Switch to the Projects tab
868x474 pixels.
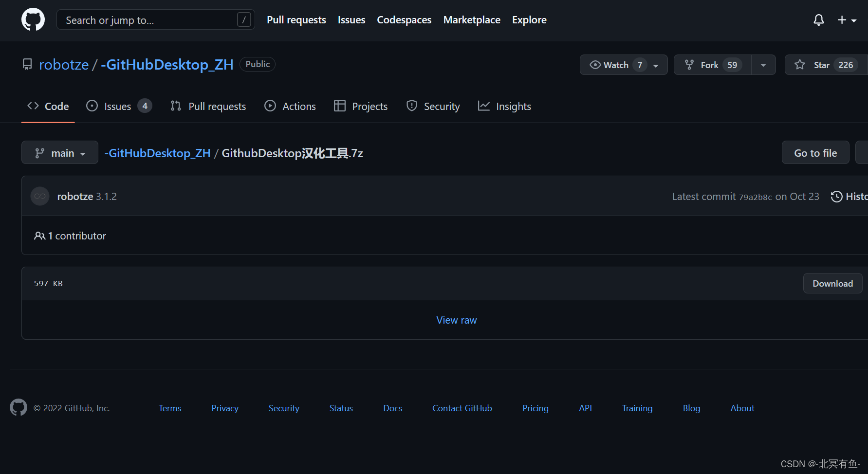click(x=361, y=106)
